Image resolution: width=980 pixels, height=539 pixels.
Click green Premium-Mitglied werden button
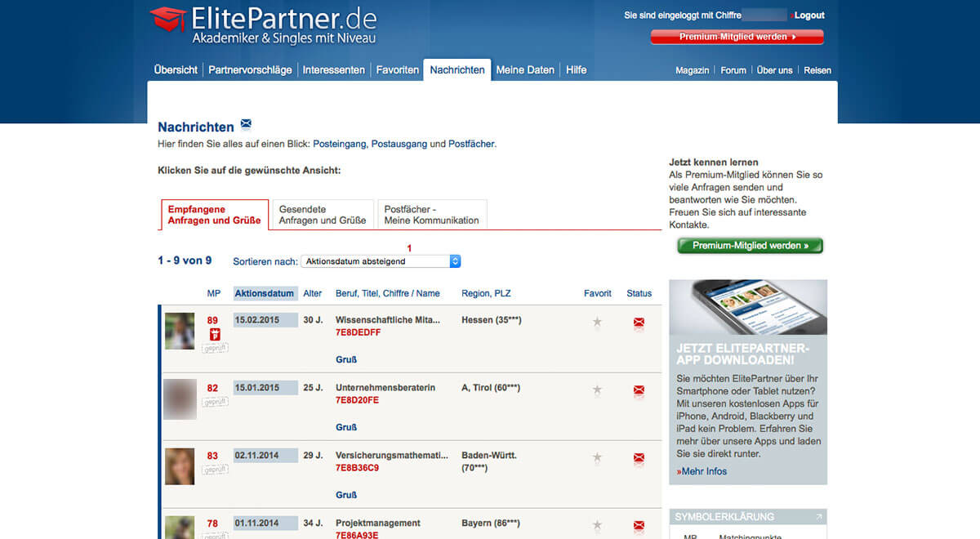(751, 245)
